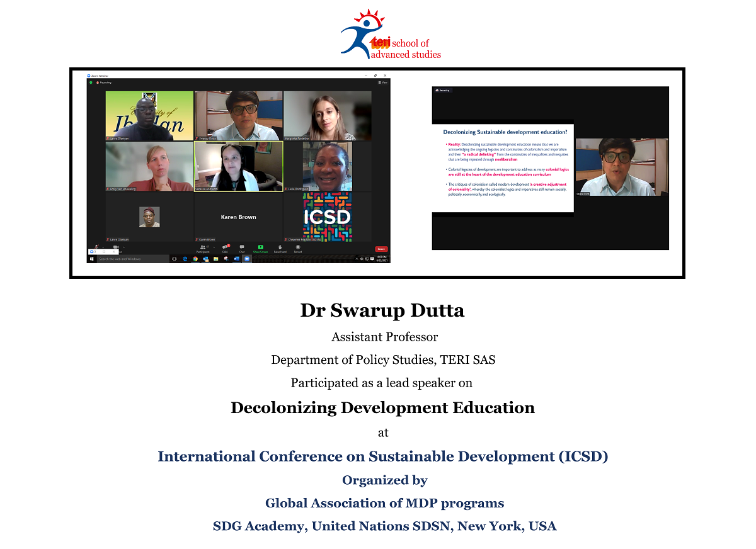Click the taskbar volume icon
The width and height of the screenshot is (756, 549).
tap(362, 259)
